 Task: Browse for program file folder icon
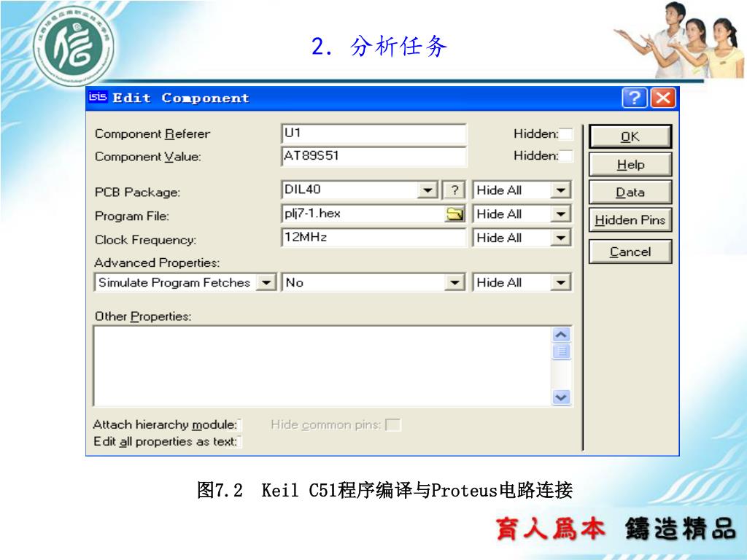[455, 214]
